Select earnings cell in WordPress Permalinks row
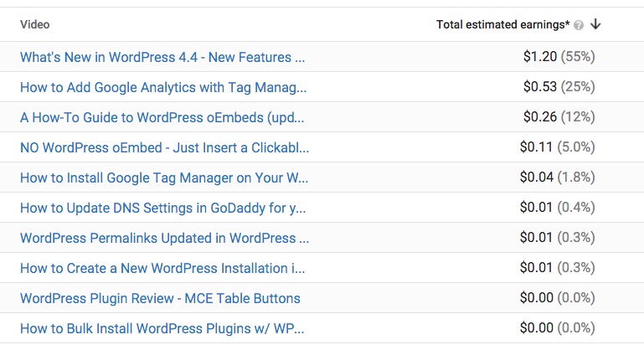This screenshot has height=345, width=644. (x=558, y=237)
